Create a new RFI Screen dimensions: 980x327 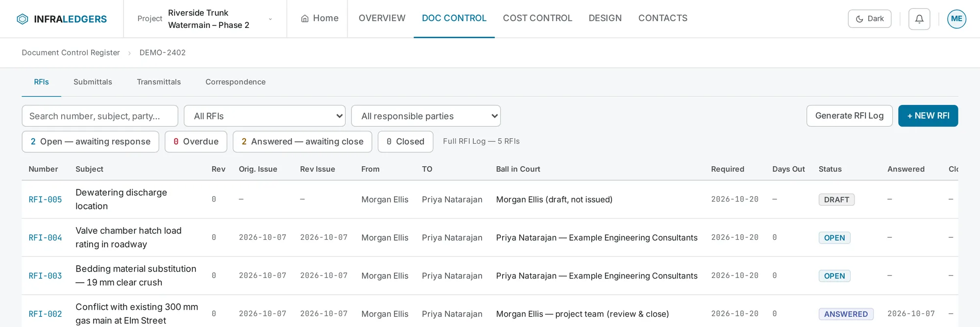click(x=928, y=116)
